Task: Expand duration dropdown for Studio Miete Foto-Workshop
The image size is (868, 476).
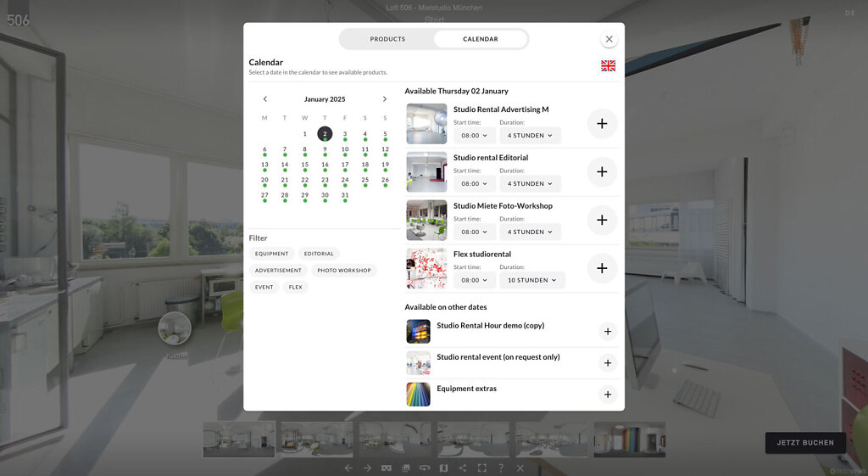Action: pos(530,232)
